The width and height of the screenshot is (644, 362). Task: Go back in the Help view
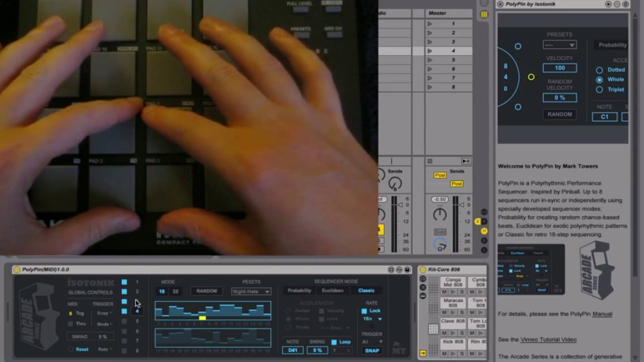(608, 4)
